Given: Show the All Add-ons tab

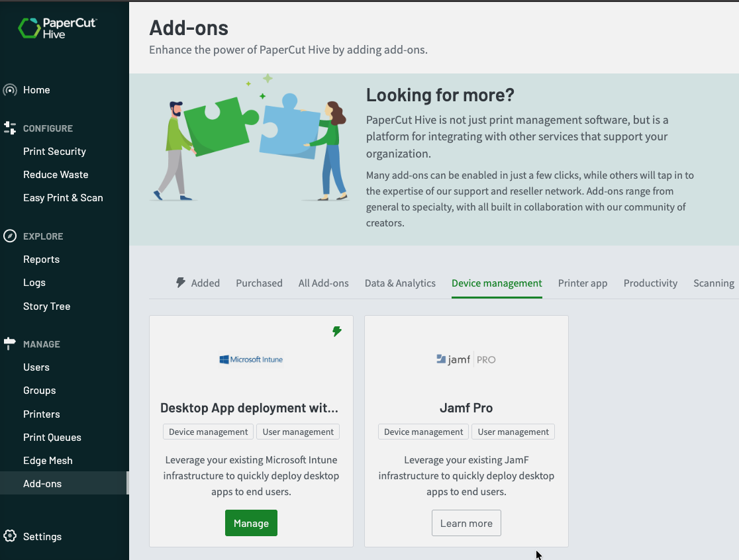Looking at the screenshot, I should pyautogui.click(x=323, y=283).
